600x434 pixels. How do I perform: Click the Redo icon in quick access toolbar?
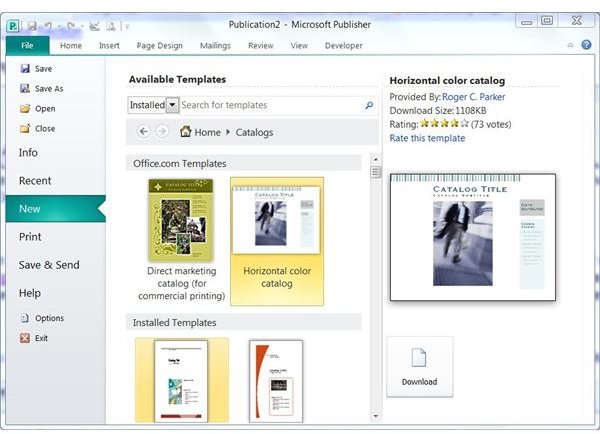point(71,26)
